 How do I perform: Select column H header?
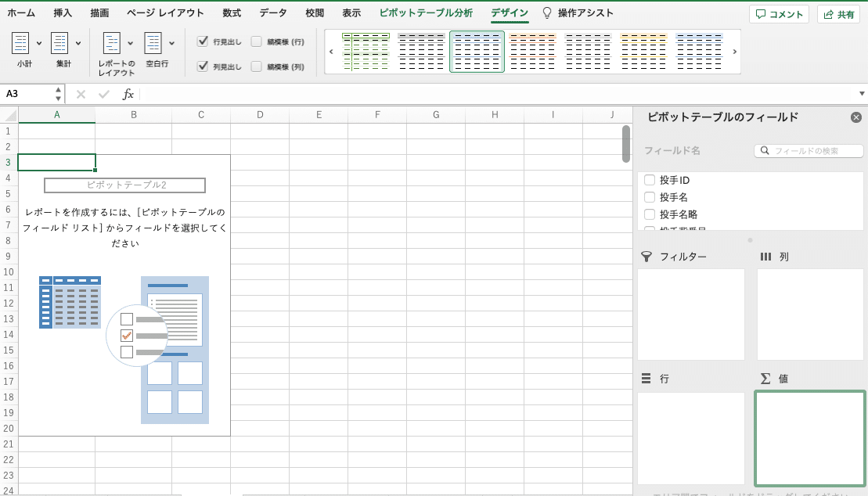(495, 115)
